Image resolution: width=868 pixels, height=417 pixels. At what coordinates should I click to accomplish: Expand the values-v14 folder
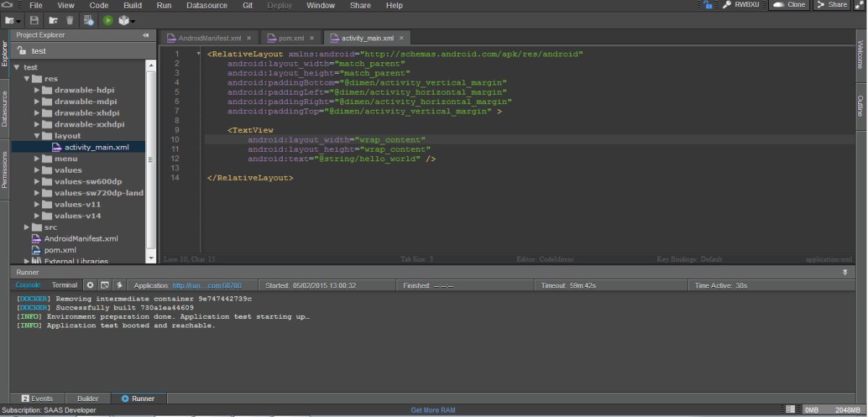pyautogui.click(x=37, y=215)
